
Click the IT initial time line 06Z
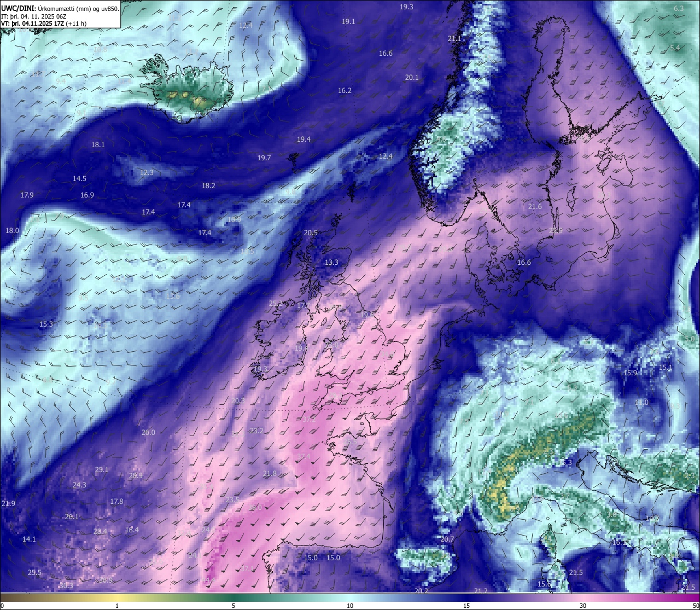(34, 16)
